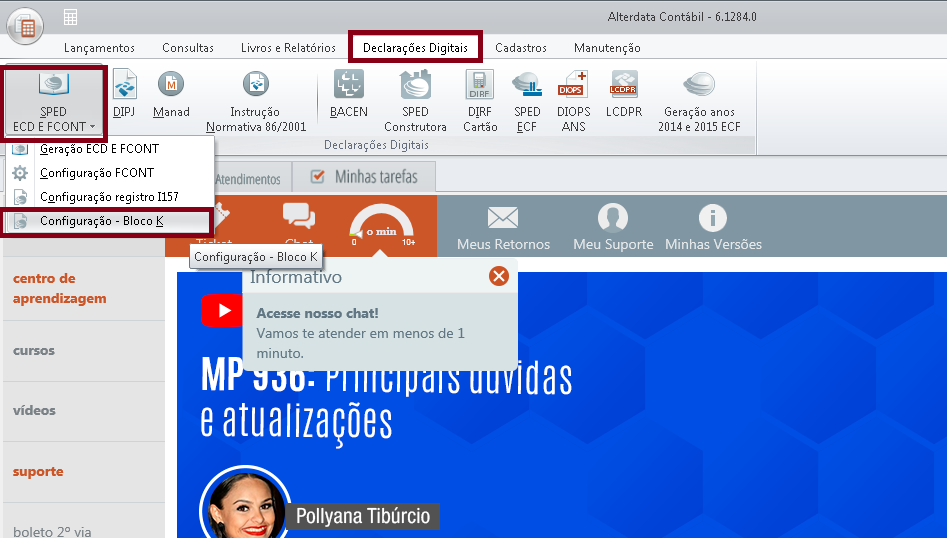
Task: Open DIRF Cartão
Action: pos(480,101)
